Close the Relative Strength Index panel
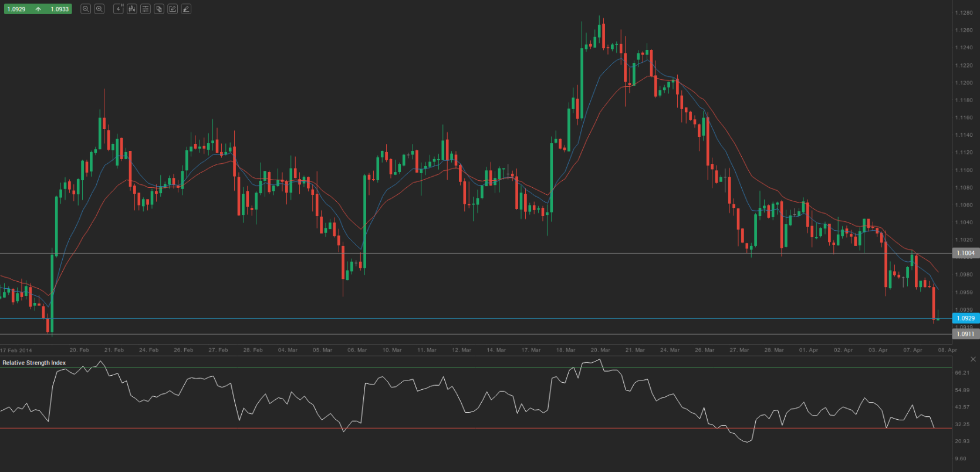Viewport: 980px width, 472px height. coord(974,359)
